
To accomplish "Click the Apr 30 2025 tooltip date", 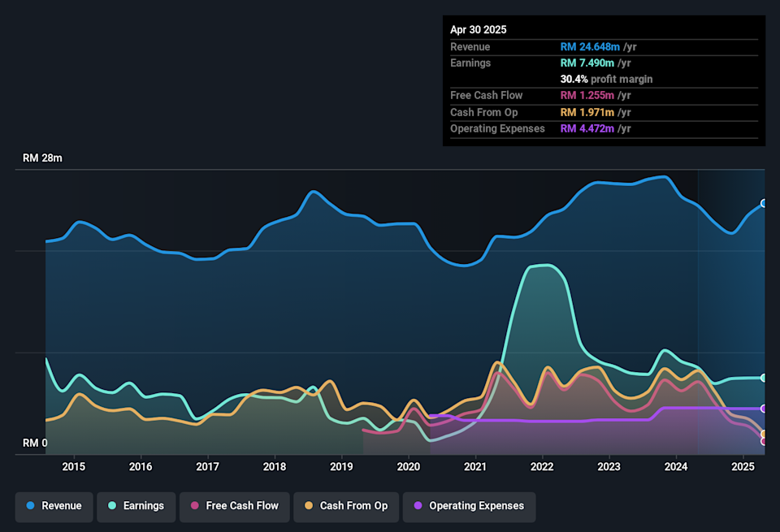I will click(x=479, y=29).
